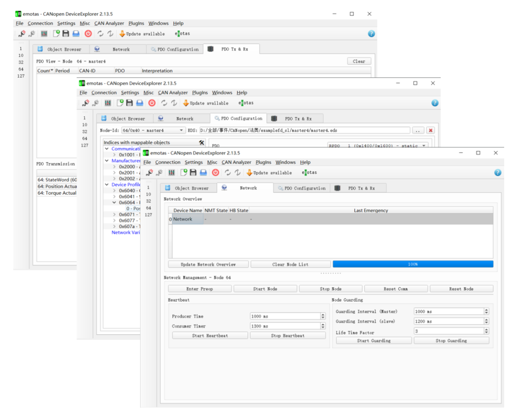Click Stop Guarding button

click(451, 341)
